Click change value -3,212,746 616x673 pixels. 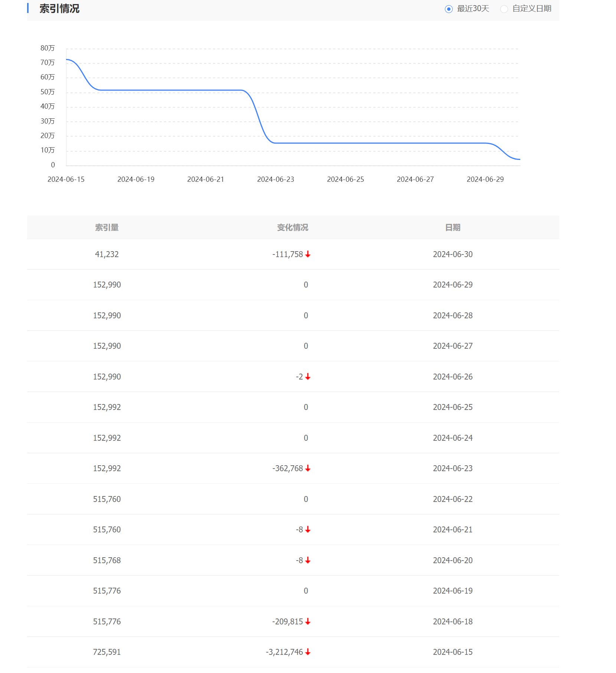(x=284, y=652)
